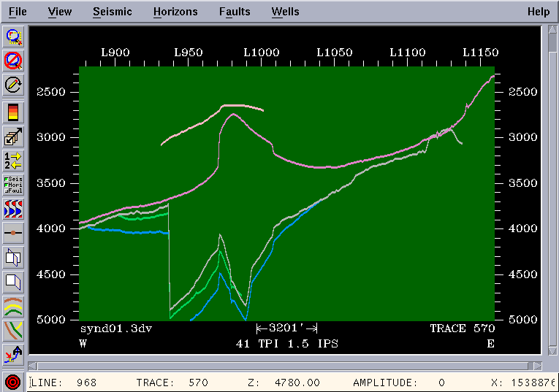This screenshot has height=392, width=559.
Task: Click the horizontal line with dot icon
Action: tap(14, 233)
